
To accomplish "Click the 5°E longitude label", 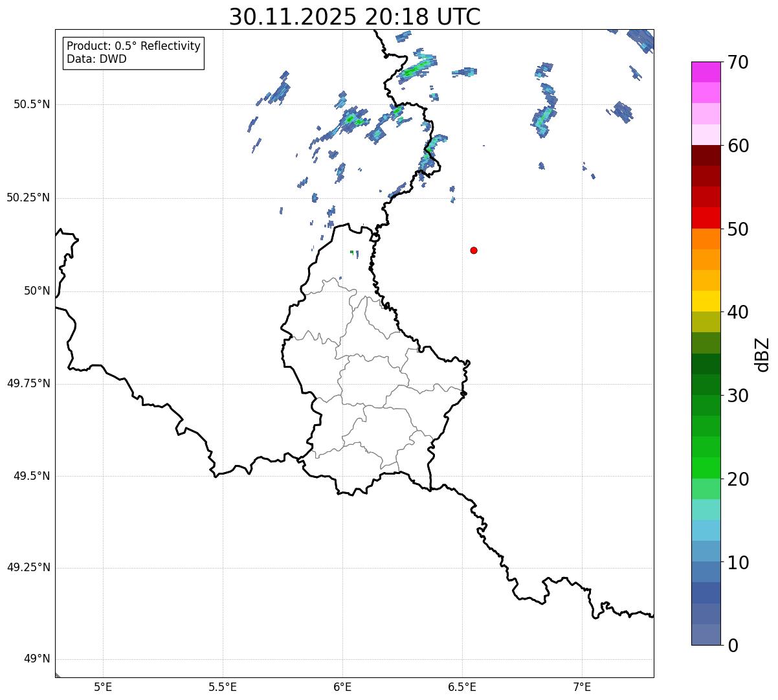I will click(103, 687).
